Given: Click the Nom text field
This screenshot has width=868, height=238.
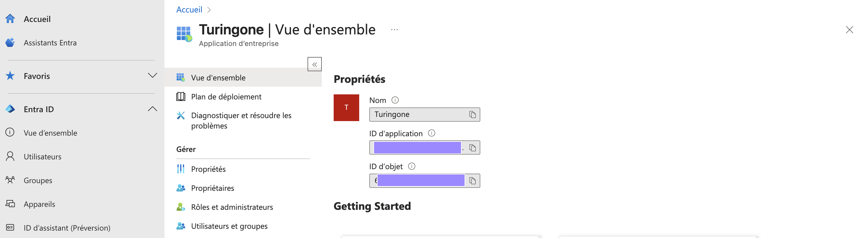Looking at the screenshot, I should (418, 115).
